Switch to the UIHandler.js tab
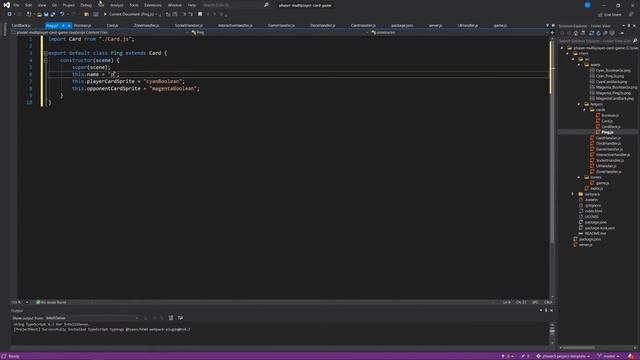640x360 pixels. point(468,25)
